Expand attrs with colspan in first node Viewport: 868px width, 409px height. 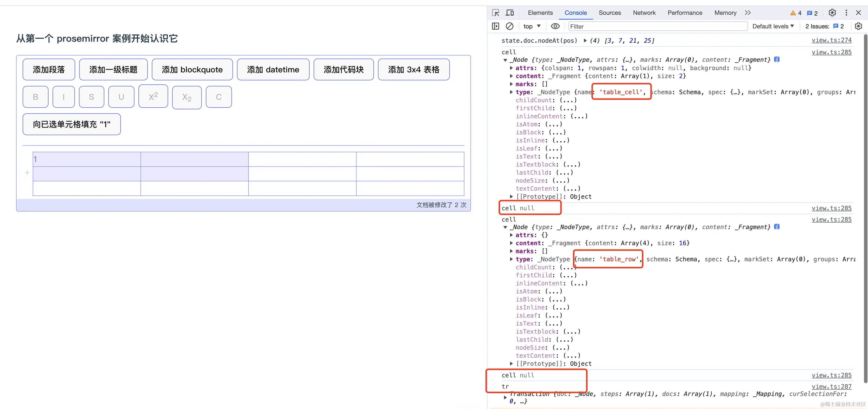tap(511, 68)
